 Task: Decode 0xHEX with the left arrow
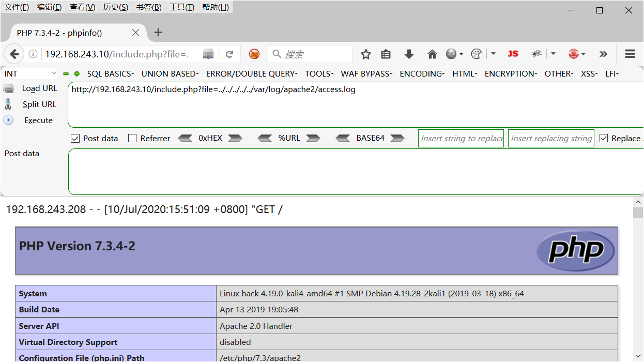pyautogui.click(x=185, y=138)
